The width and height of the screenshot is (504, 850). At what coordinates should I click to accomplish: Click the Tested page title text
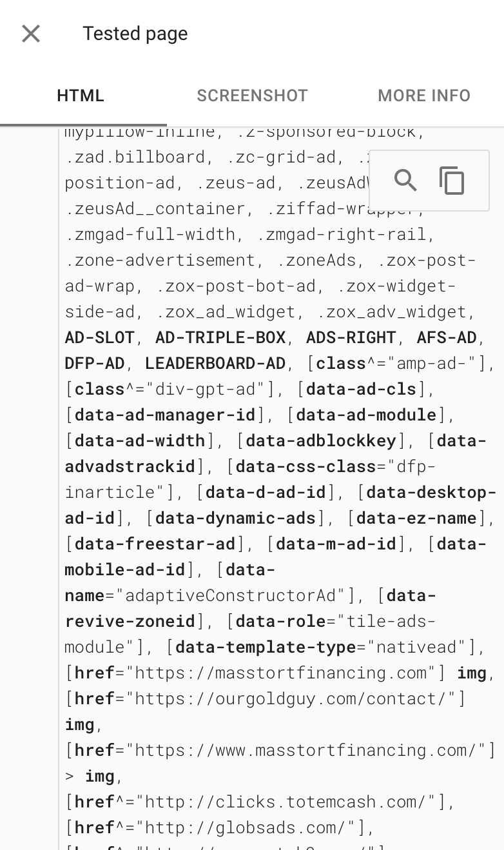[x=135, y=34]
